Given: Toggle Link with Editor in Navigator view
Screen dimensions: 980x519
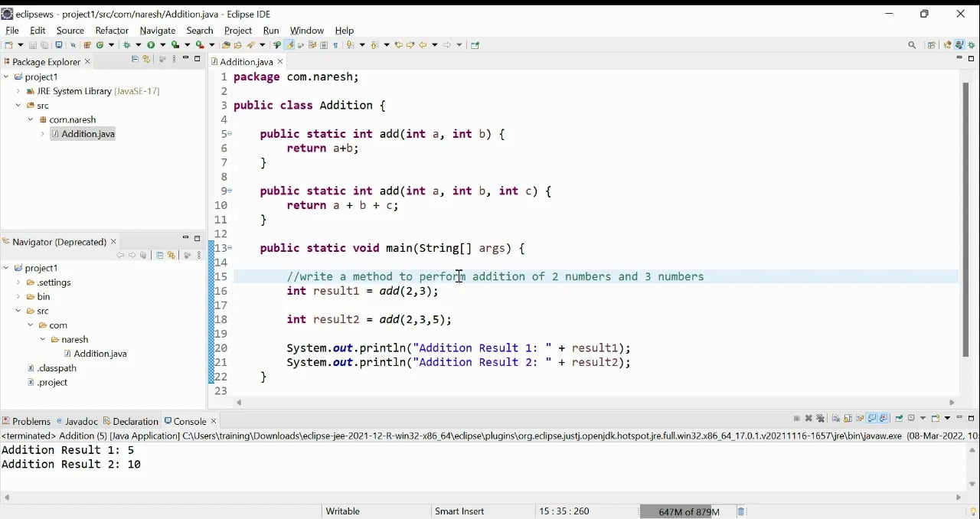Looking at the screenshot, I should point(171,255).
